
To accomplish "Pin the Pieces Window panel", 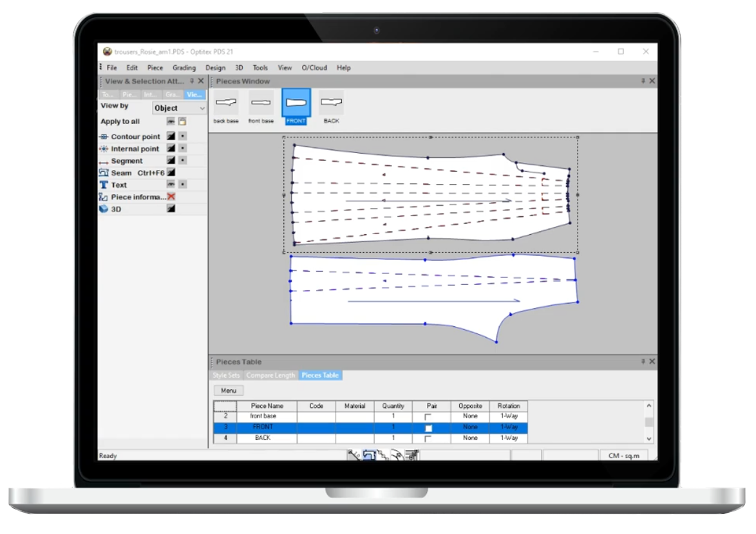I will coord(643,81).
